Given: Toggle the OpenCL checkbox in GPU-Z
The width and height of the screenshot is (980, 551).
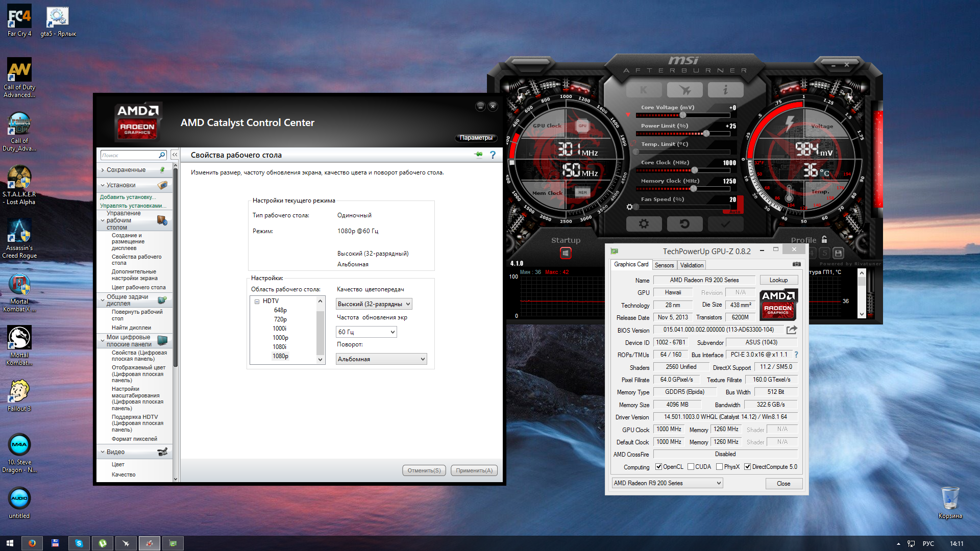Looking at the screenshot, I should [x=658, y=467].
